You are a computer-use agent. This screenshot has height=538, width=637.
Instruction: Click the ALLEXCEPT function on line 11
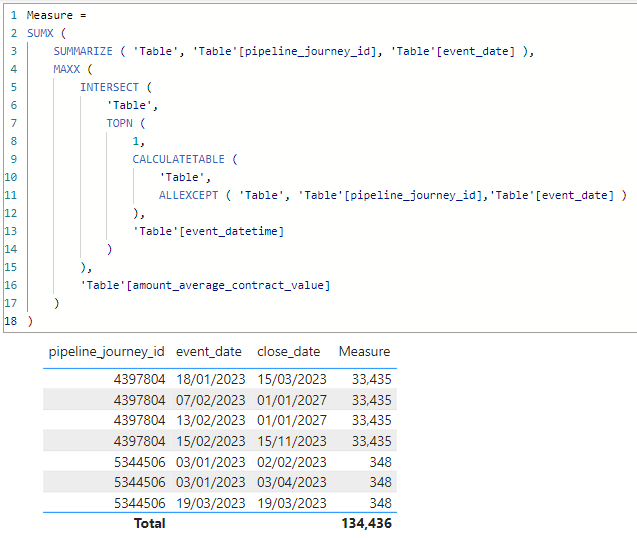(188, 195)
